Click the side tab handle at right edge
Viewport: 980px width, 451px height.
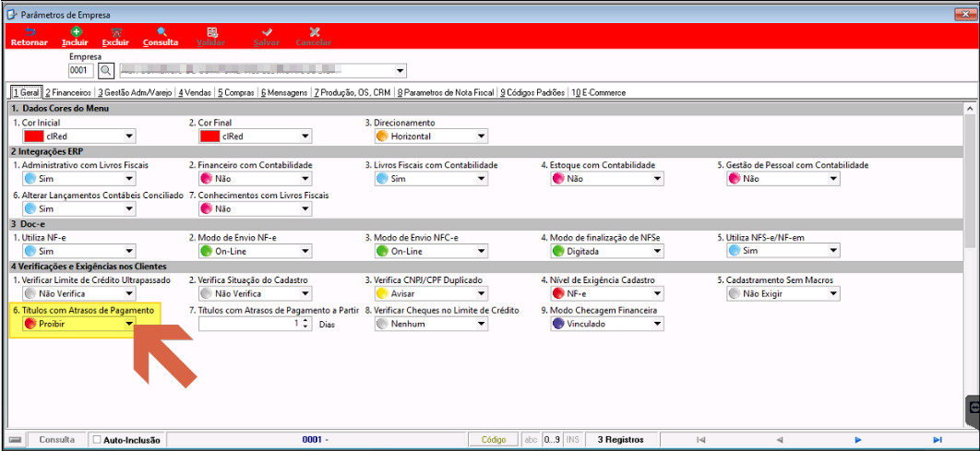pos(974,407)
